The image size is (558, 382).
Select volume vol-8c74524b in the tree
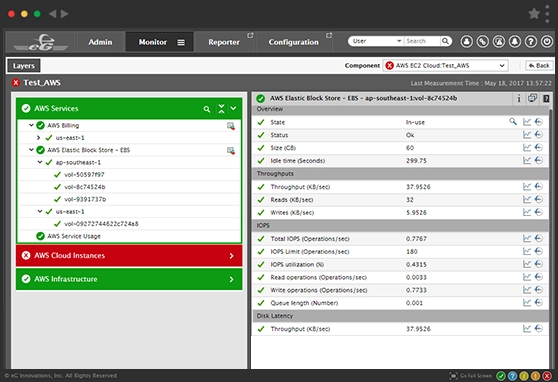point(84,187)
